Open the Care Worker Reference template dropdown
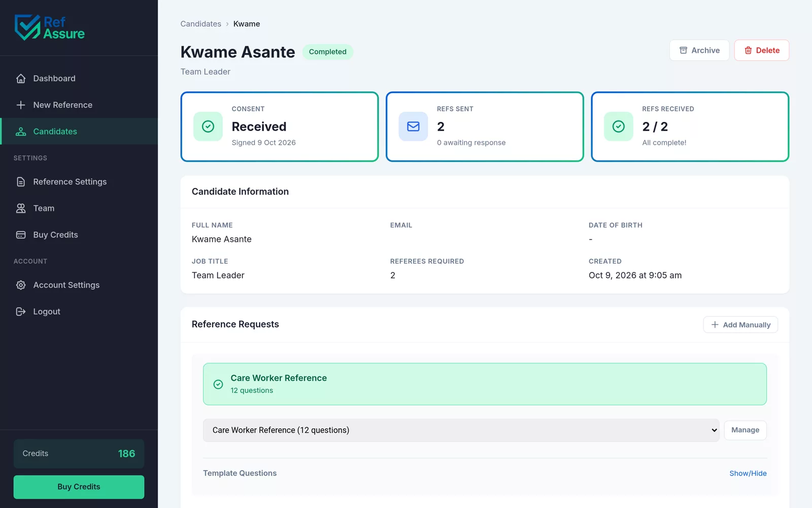This screenshot has width=812, height=508. point(461,430)
